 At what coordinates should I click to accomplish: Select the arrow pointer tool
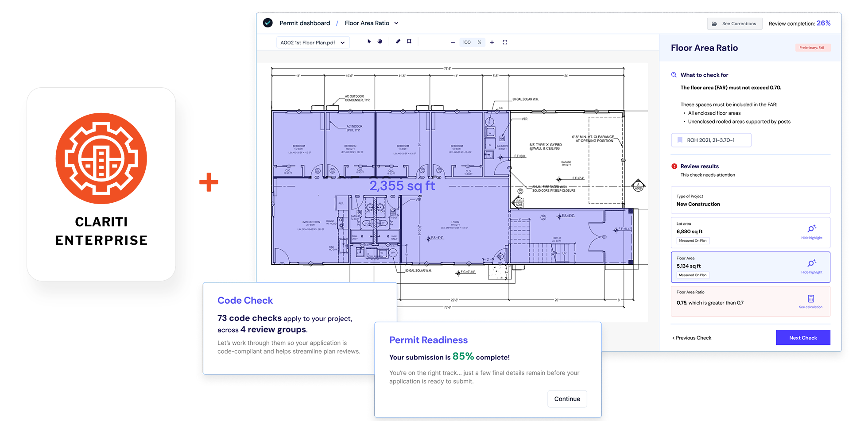tap(369, 42)
